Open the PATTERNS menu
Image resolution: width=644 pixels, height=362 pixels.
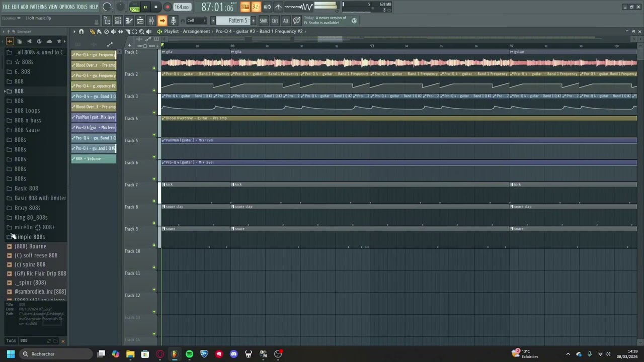coord(38,7)
